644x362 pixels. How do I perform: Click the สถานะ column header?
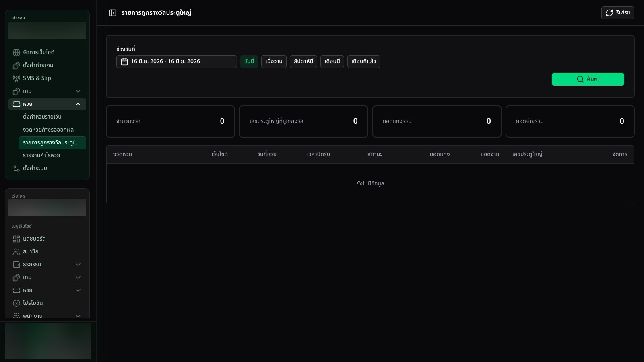coord(375,154)
